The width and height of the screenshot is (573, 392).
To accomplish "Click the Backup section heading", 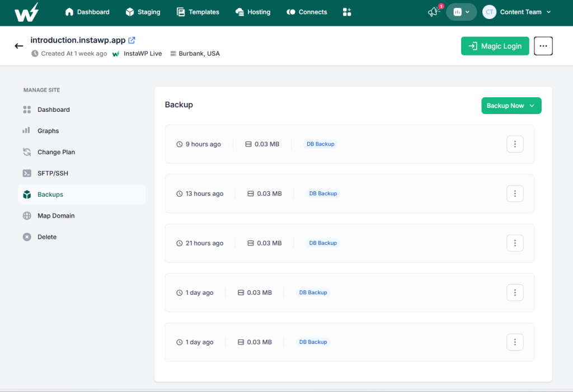I will click(x=179, y=105).
